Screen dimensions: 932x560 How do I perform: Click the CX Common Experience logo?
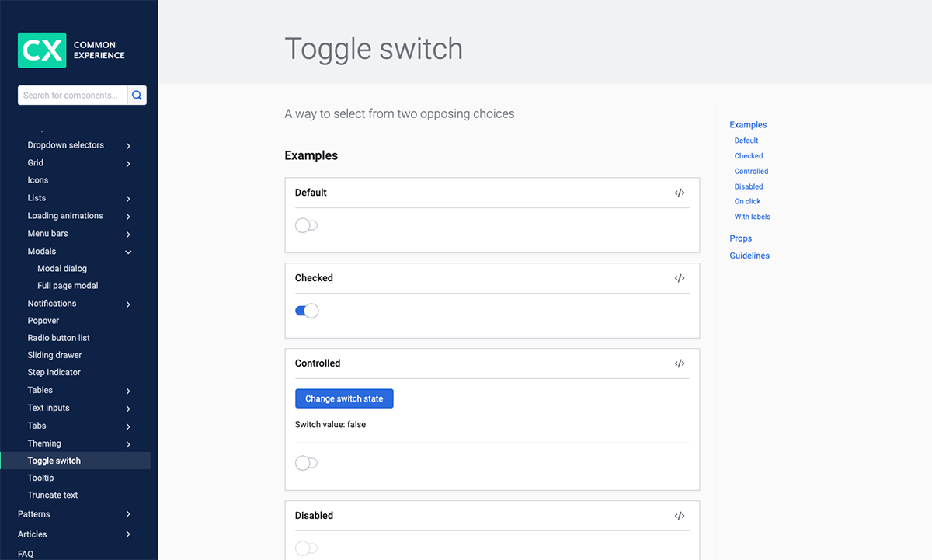pyautogui.click(x=71, y=50)
